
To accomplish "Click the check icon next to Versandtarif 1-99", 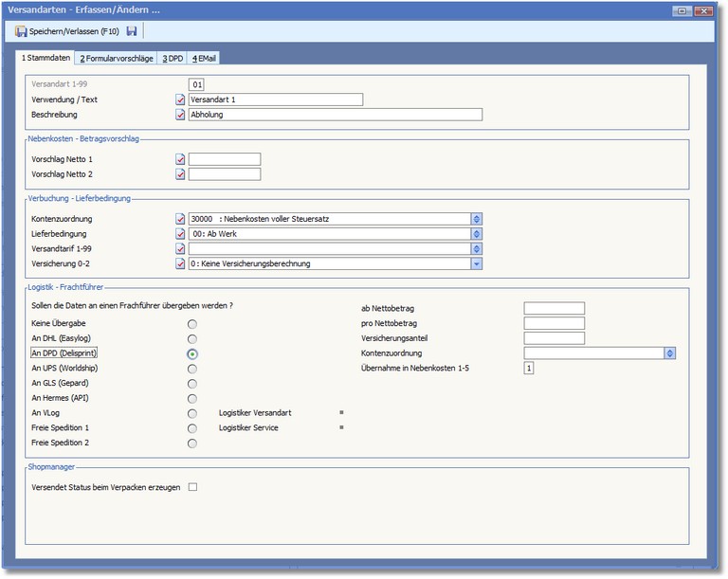I will pyautogui.click(x=180, y=249).
